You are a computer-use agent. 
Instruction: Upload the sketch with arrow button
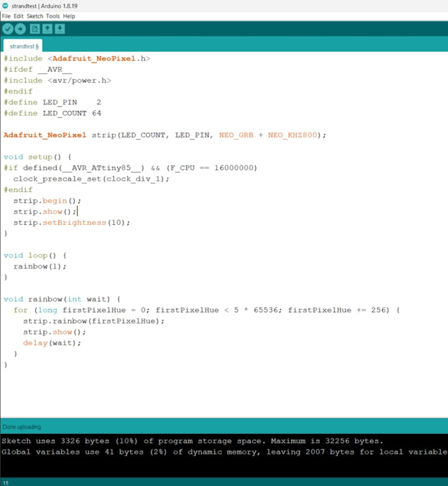(20, 29)
